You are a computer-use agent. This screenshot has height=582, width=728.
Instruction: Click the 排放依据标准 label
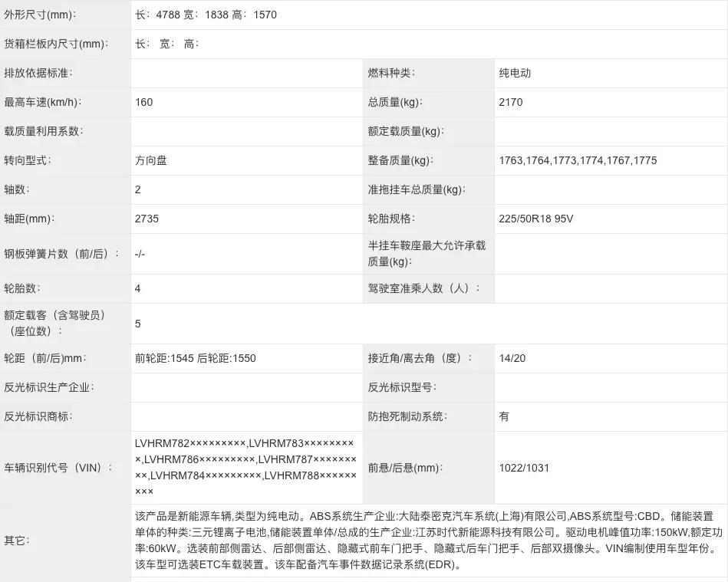[x=38, y=73]
